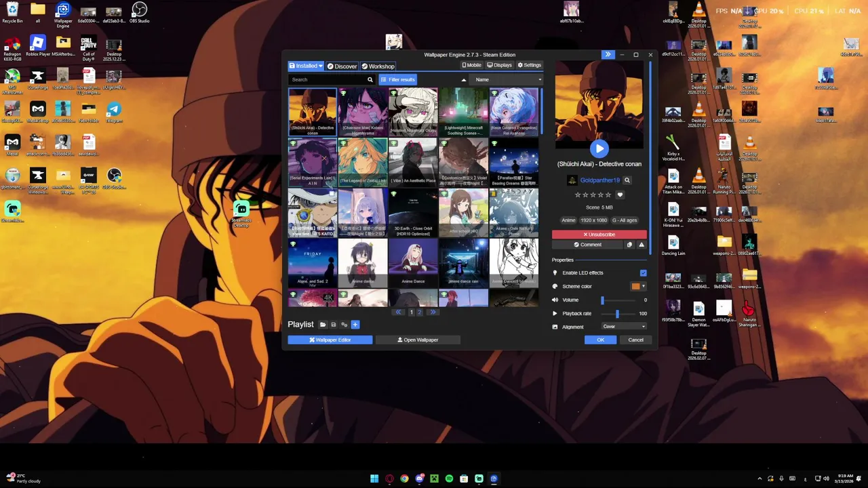868x488 pixels.
Task: Select Call of Duty desktop icon
Action: pos(88,47)
